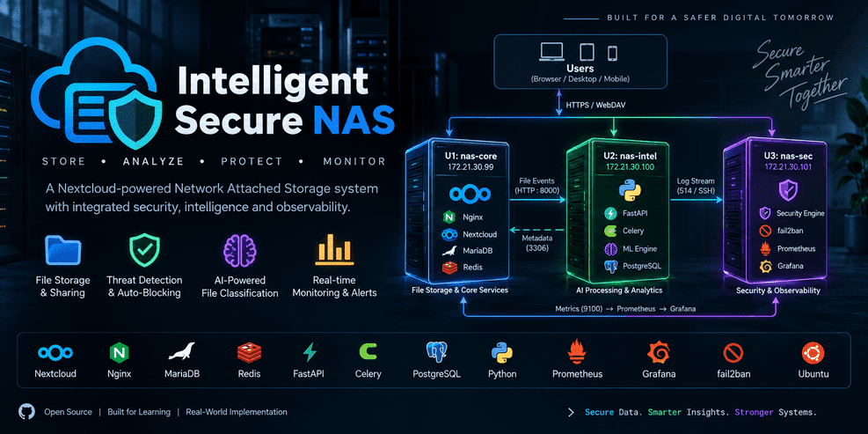The height and width of the screenshot is (434, 868).
Task: Select the File Storage & Sharing folder icon
Action: tap(63, 249)
